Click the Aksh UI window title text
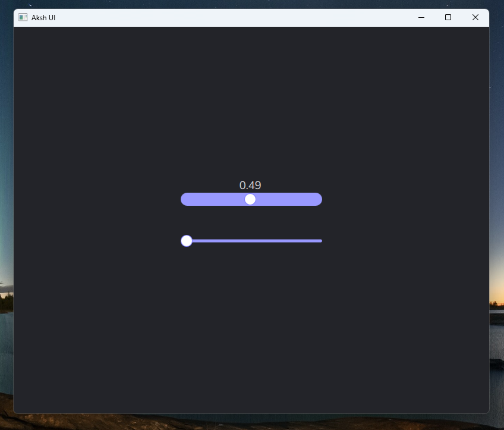This screenshot has height=430, width=504. (x=43, y=18)
